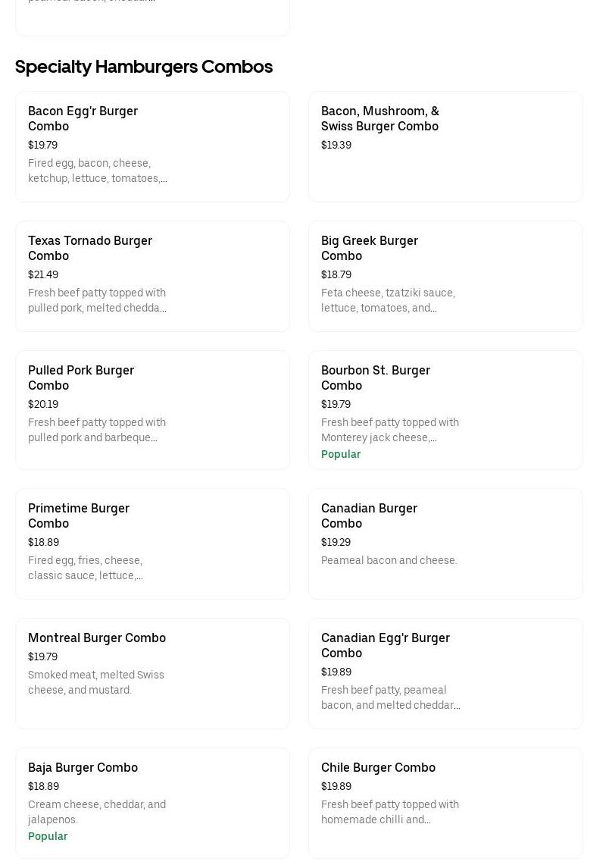Choose the Baja Burger Combo
609x868 pixels.
(83, 767)
